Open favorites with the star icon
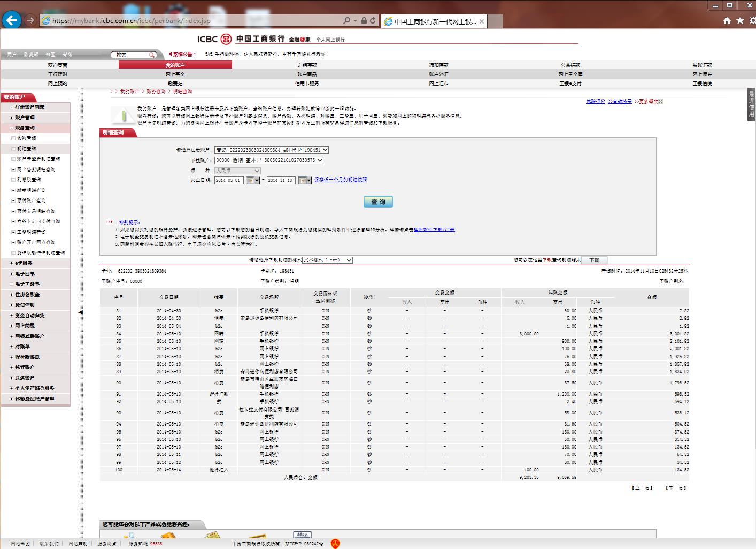 pyautogui.click(x=740, y=21)
